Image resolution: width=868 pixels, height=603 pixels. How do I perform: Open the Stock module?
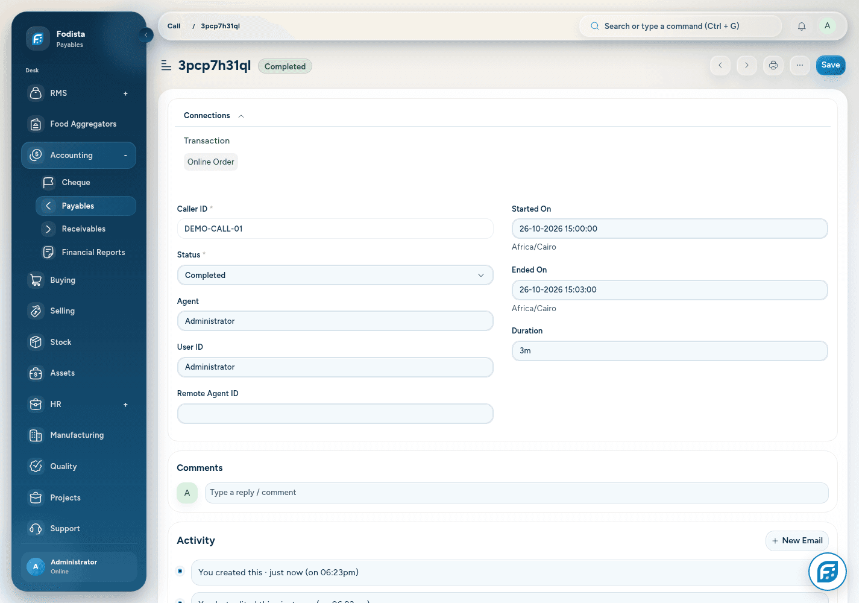pos(78,342)
